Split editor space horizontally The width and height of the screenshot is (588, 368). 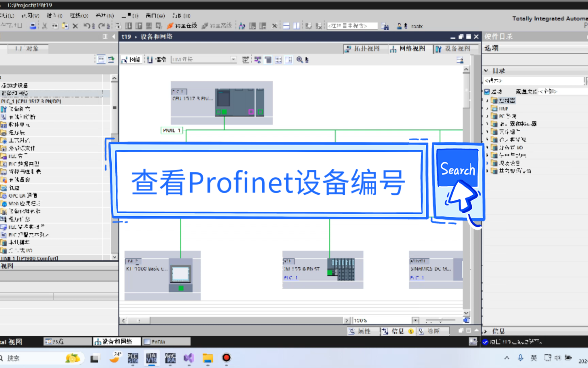click(287, 26)
